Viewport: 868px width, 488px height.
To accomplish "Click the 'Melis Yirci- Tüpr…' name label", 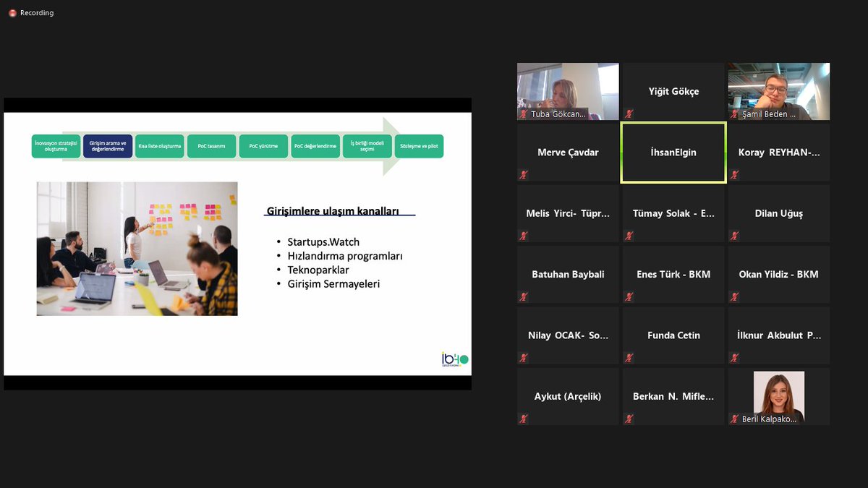I will (x=568, y=213).
